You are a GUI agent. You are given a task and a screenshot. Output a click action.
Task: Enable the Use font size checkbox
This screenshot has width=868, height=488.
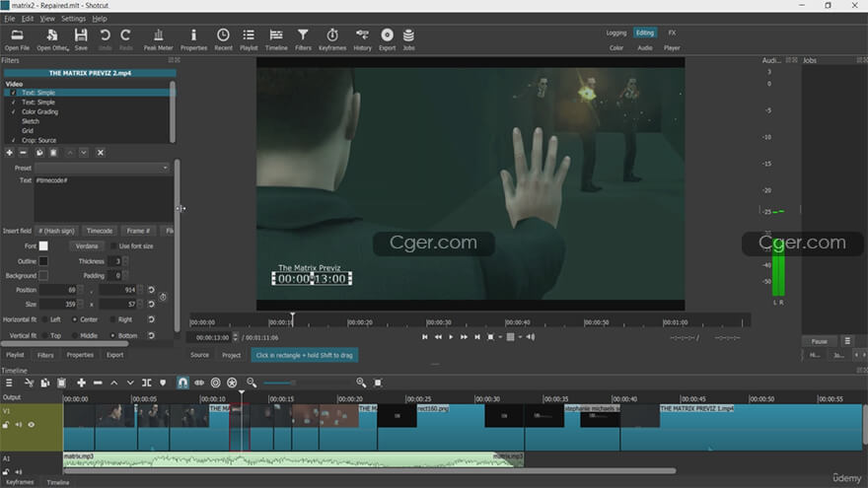113,246
